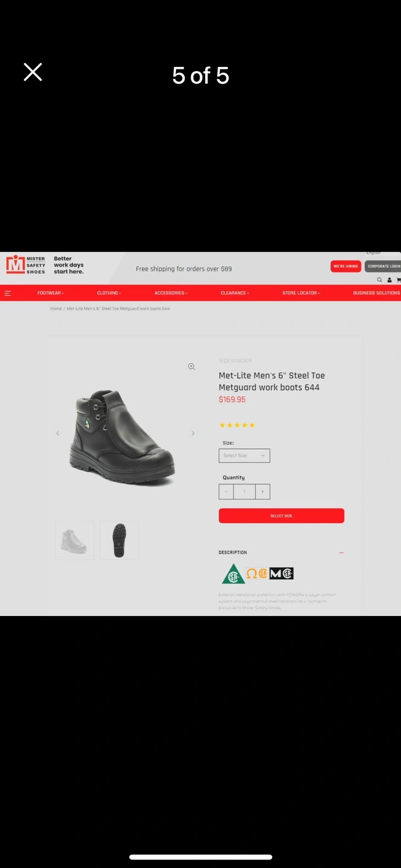This screenshot has height=868, width=401.
Task: Click the orange omega CSA badge
Action: coord(257,574)
